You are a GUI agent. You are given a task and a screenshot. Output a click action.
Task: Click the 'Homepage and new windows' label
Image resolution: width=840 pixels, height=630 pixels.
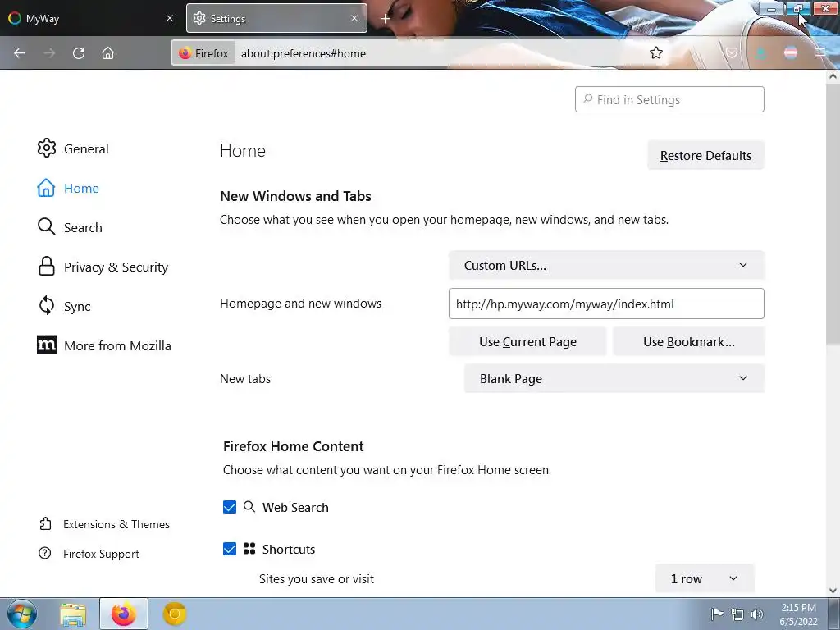300,304
